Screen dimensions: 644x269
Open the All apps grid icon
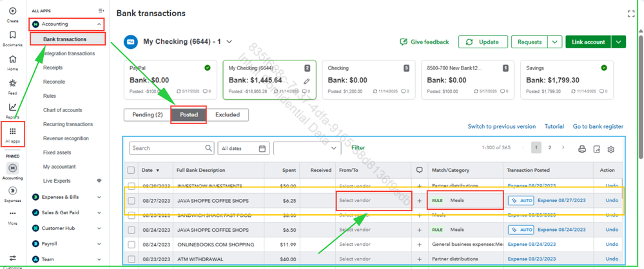tap(12, 131)
